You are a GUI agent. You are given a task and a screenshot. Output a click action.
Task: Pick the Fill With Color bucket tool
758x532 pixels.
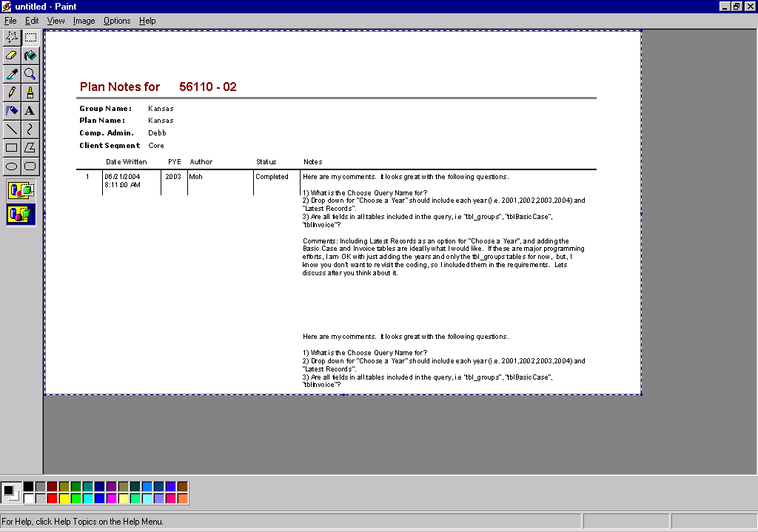pos(30,55)
